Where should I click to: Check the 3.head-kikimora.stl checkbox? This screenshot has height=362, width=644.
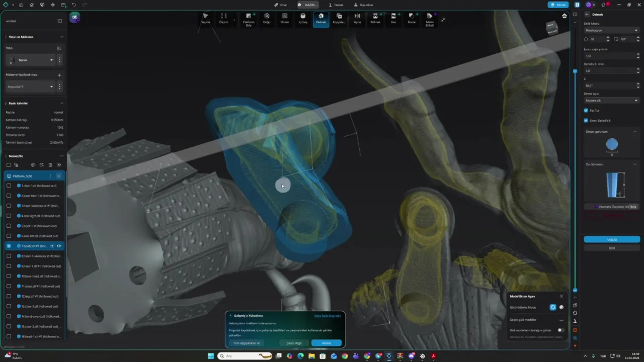(9, 206)
